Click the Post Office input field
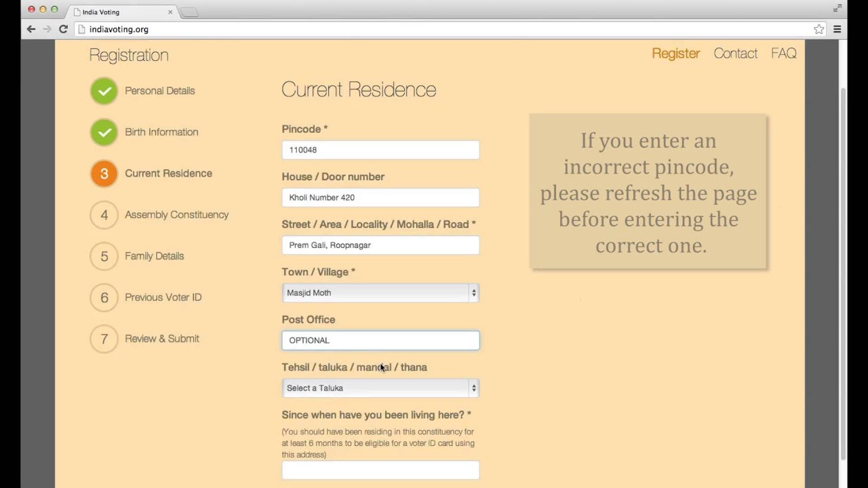 point(380,340)
